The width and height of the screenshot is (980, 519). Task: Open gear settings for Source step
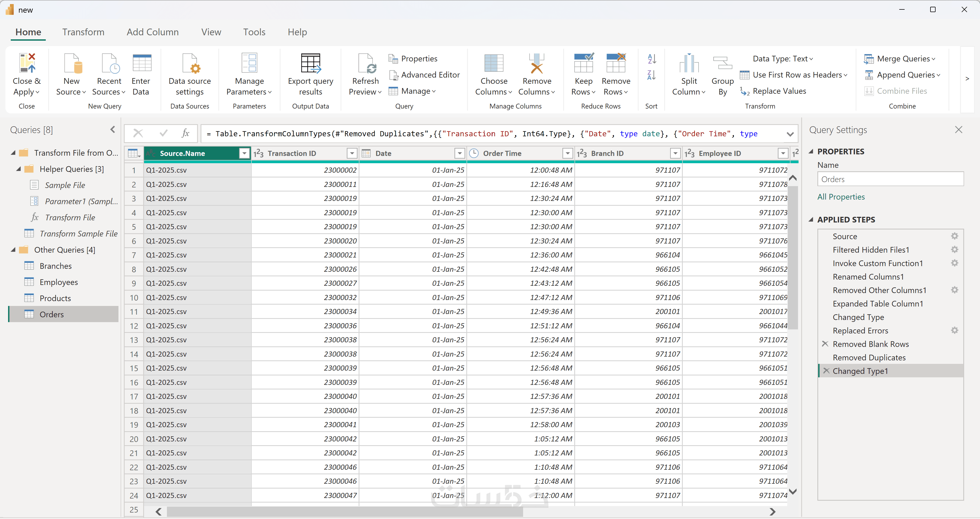(954, 236)
